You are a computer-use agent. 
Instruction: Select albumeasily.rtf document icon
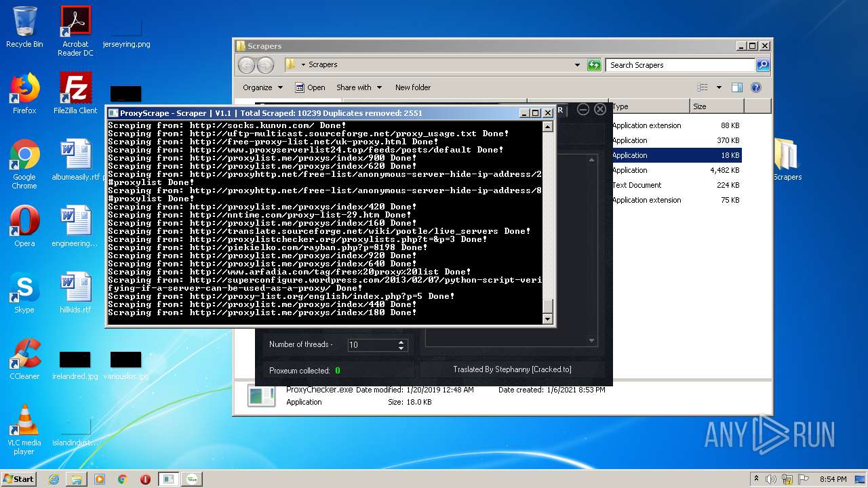tap(75, 160)
